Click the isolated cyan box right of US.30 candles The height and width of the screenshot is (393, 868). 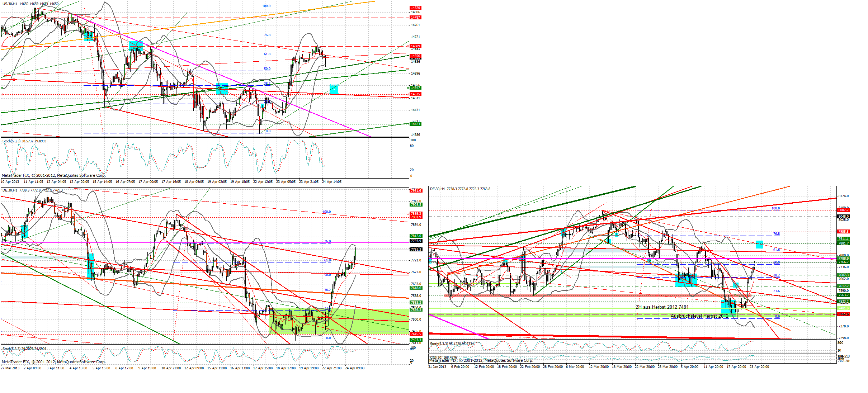[x=334, y=89]
